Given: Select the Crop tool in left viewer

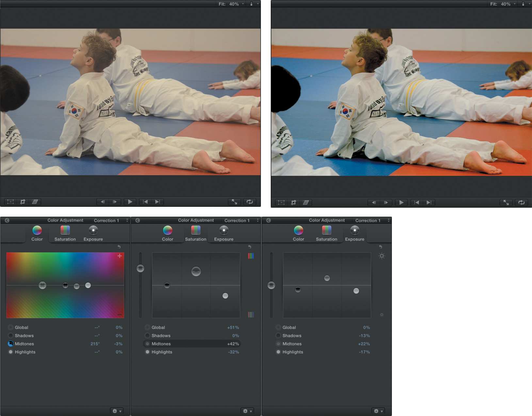Looking at the screenshot, I should click(23, 202).
